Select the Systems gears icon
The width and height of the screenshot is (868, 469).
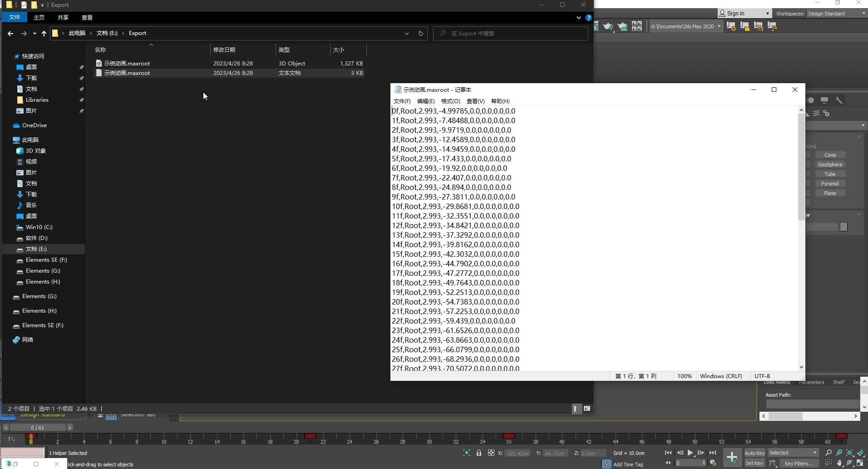pyautogui.click(x=826, y=113)
